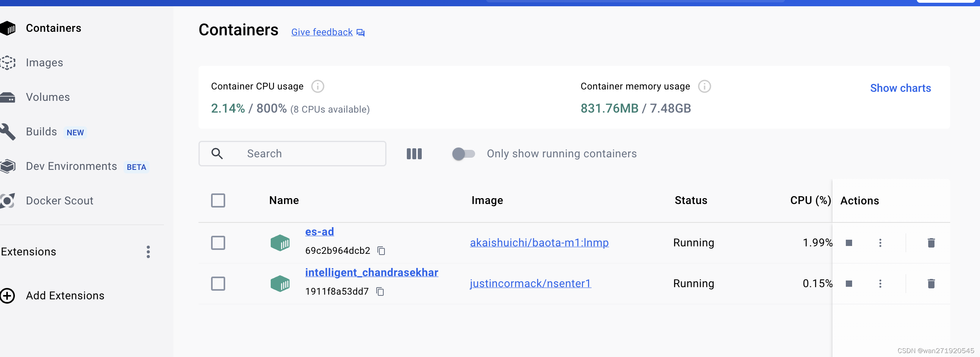Screen dimensions: 980x357
Task: Open the Containers sidebar section
Action: pyautogui.click(x=53, y=28)
